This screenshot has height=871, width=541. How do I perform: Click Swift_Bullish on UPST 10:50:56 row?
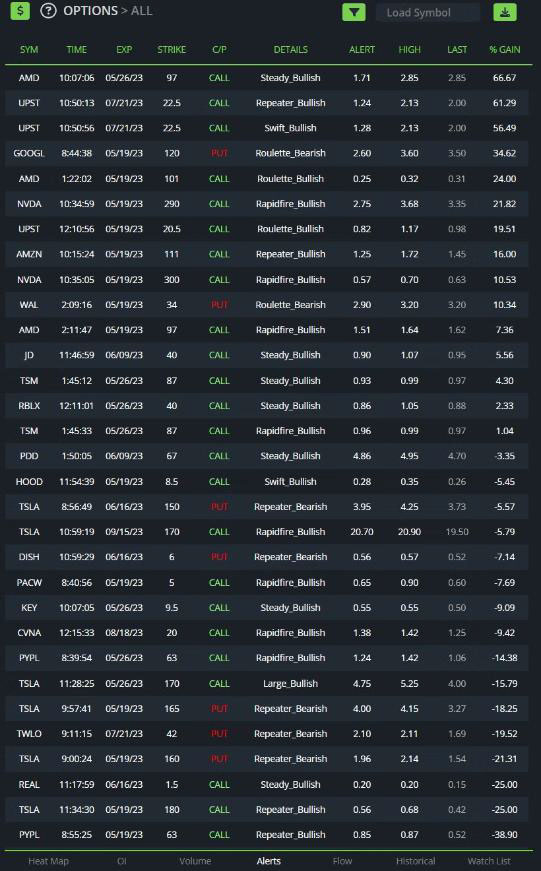pos(290,128)
